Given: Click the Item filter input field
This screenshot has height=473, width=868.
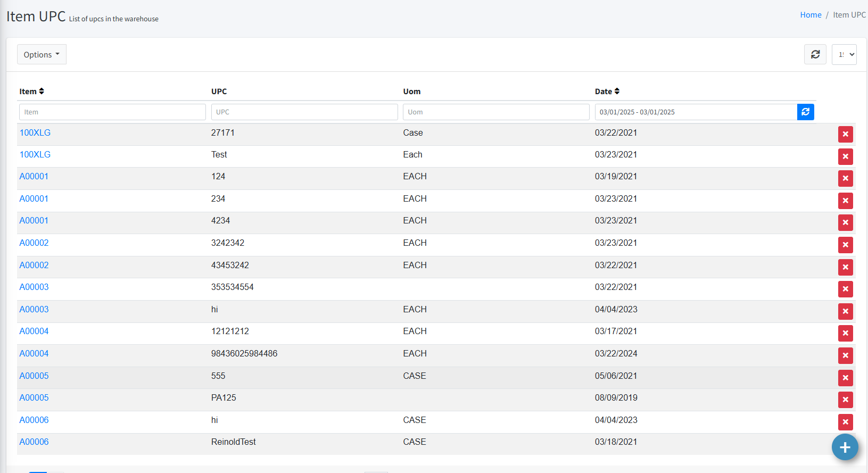Looking at the screenshot, I should coord(112,112).
